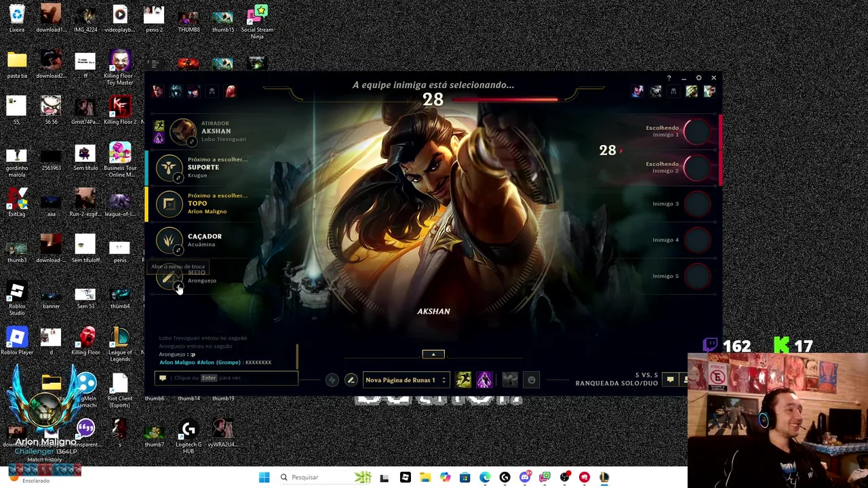868x488 pixels.
Task: Click the Inimigo 1 portrait circle
Action: click(x=696, y=131)
